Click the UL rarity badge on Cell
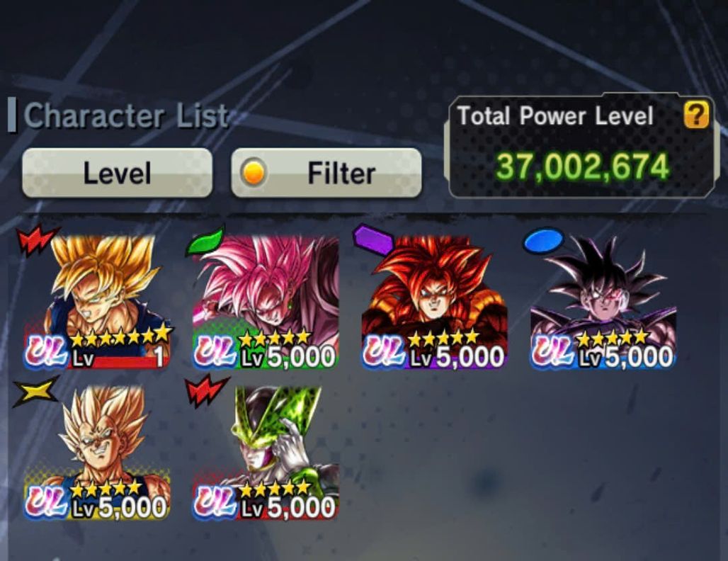Viewport: 728px width, 561px height. pyautogui.click(x=215, y=501)
